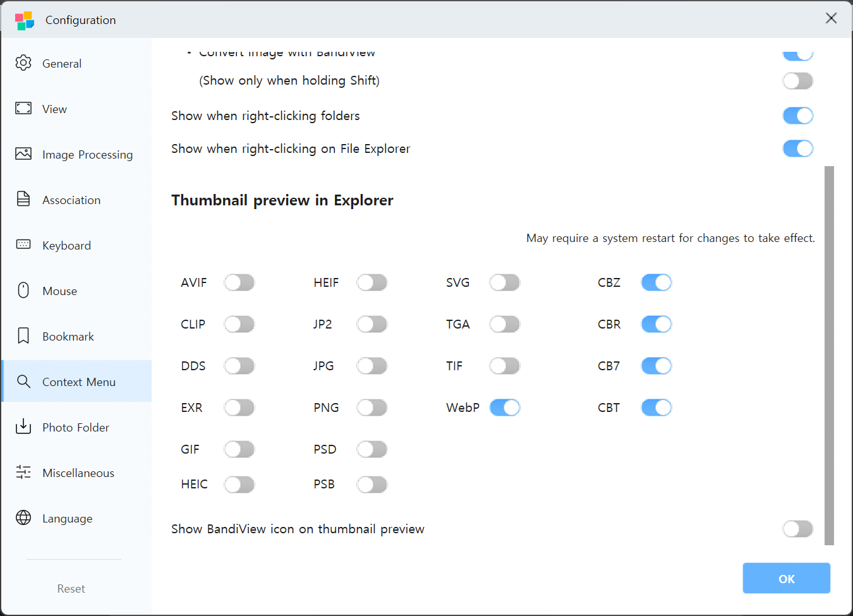Click the Reset button
Screen dimensions: 853x616
point(71,588)
